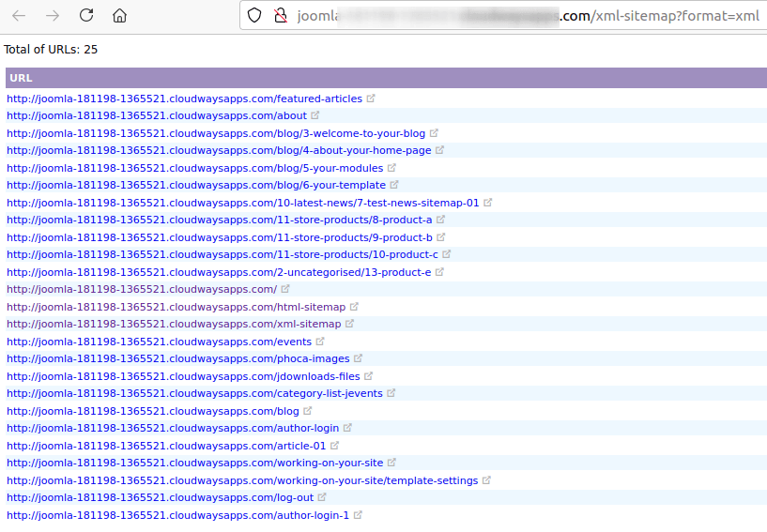Open external icon beside featured-articles URL
Screen dimensions: 767x532
(371, 99)
